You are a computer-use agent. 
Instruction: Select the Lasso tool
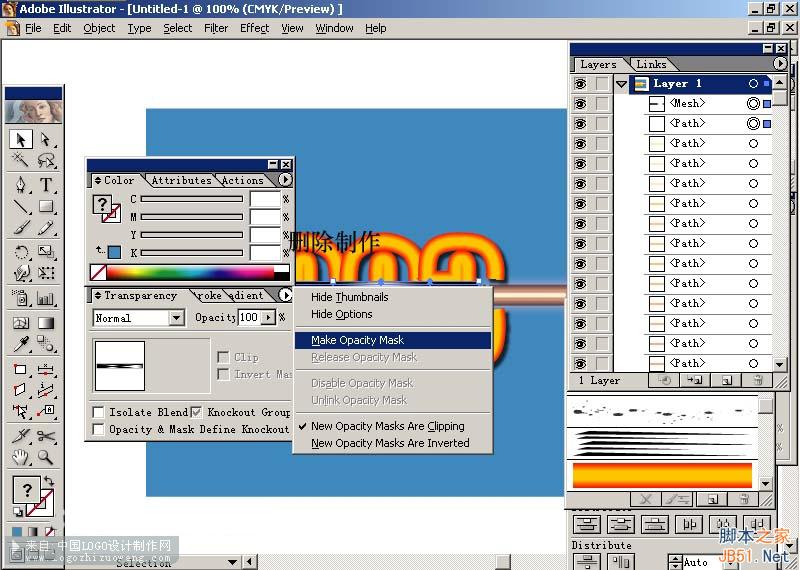pos(46,160)
